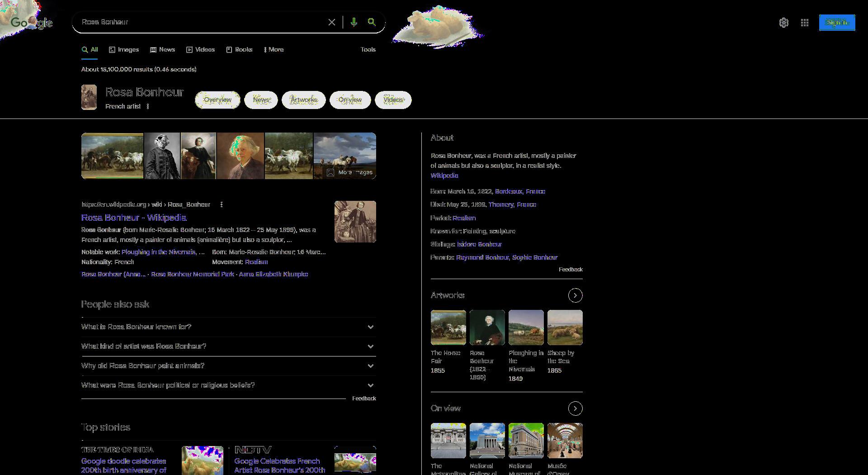Expand What kind of artist question

[x=228, y=346]
